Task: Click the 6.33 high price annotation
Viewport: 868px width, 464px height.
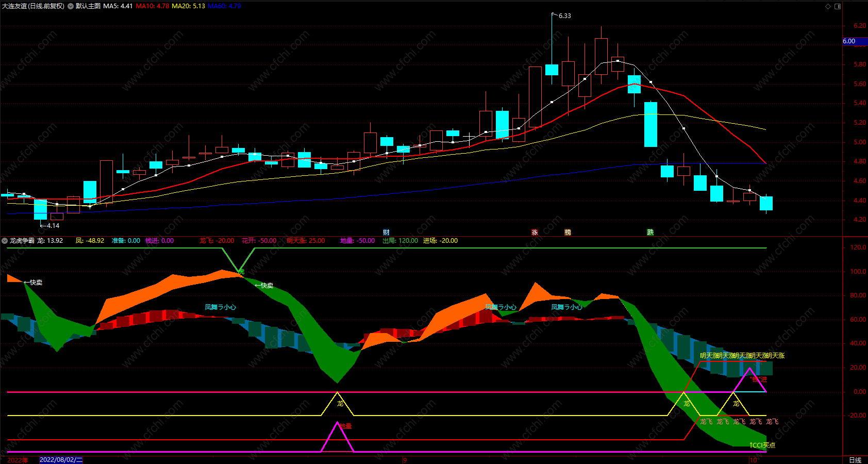Action: (564, 16)
